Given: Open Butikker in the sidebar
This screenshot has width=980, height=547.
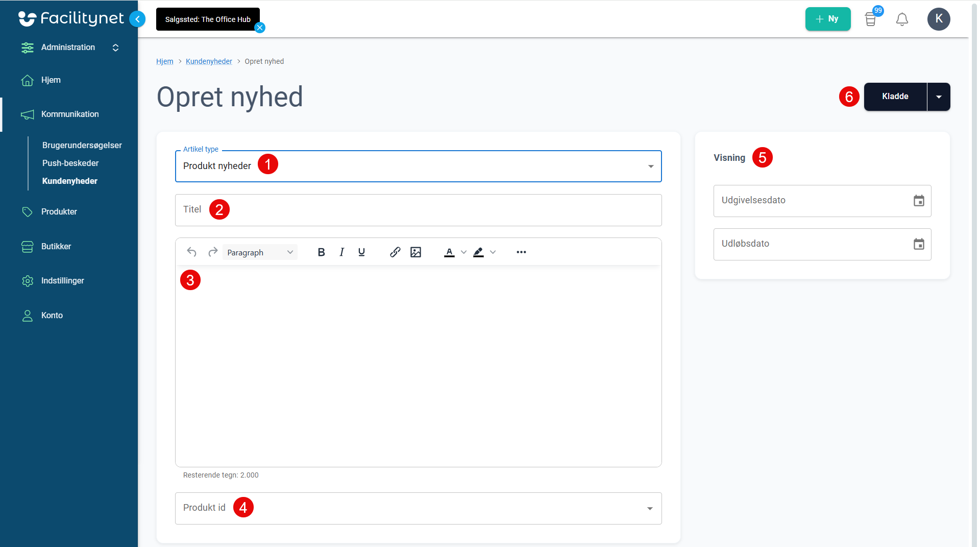Looking at the screenshot, I should point(56,247).
